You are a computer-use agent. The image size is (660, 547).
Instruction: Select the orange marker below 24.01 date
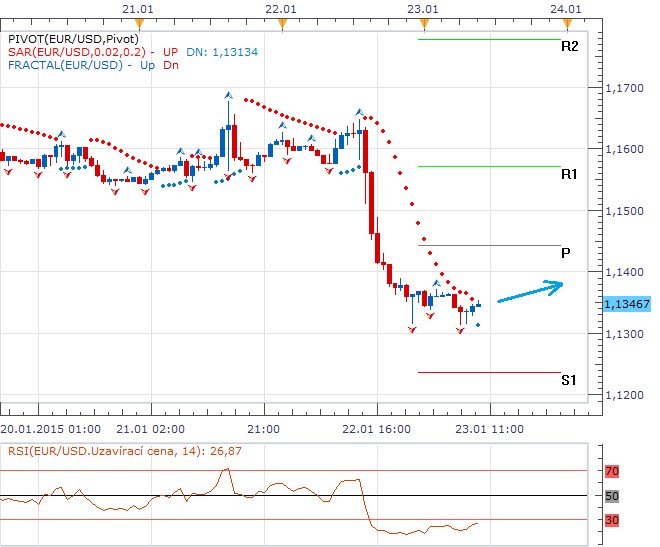click(x=567, y=22)
